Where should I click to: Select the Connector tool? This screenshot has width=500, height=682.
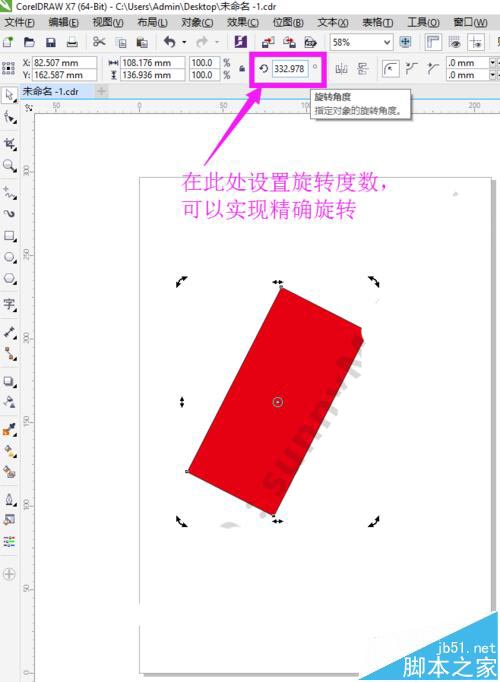tap(9, 354)
